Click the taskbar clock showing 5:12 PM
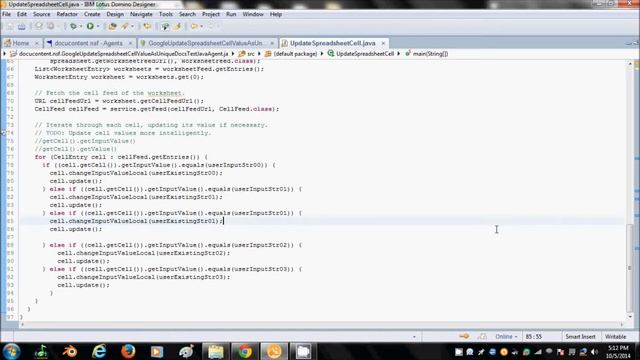640x360 pixels. [x=618, y=352]
